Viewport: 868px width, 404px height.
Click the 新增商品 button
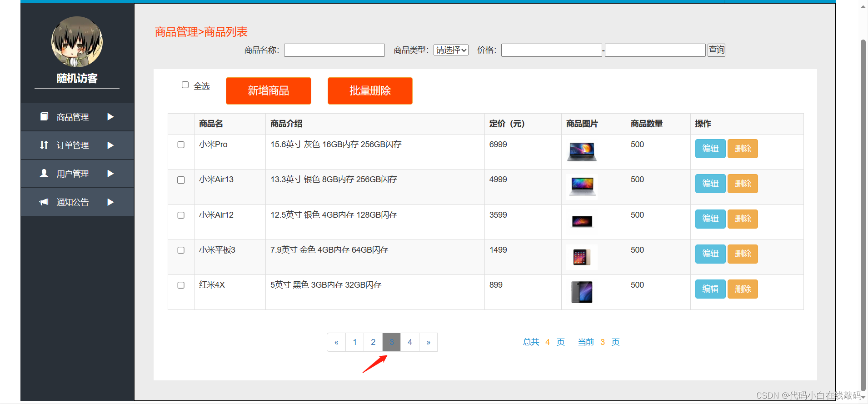click(269, 91)
